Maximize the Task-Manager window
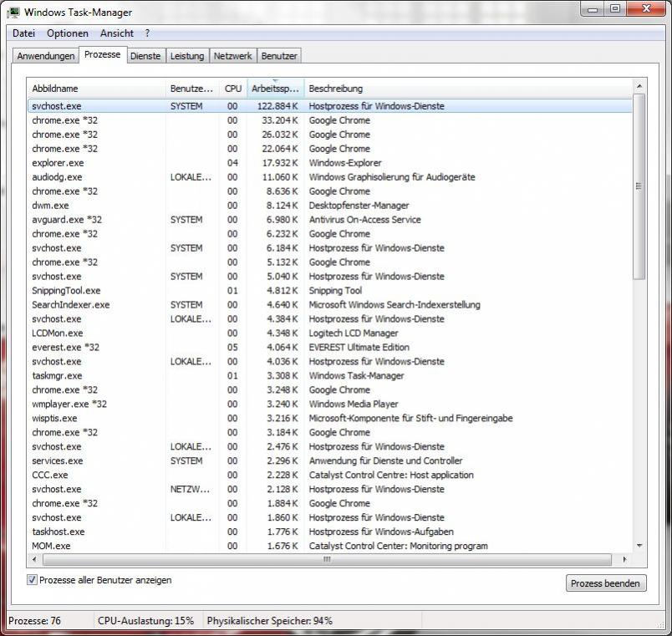672x636 pixels. click(x=615, y=9)
